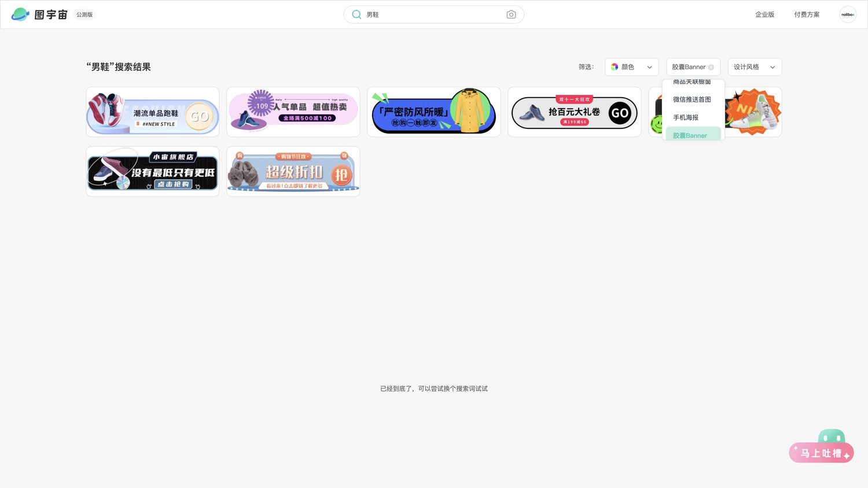Click the green mascot above 马上吐槽
Viewport: 868px width, 488px height.
[x=832, y=437]
